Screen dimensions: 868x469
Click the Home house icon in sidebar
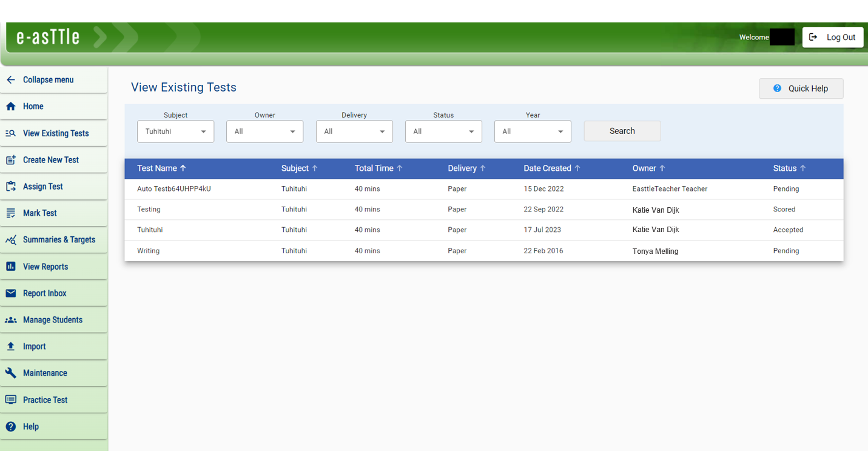pyautogui.click(x=10, y=107)
